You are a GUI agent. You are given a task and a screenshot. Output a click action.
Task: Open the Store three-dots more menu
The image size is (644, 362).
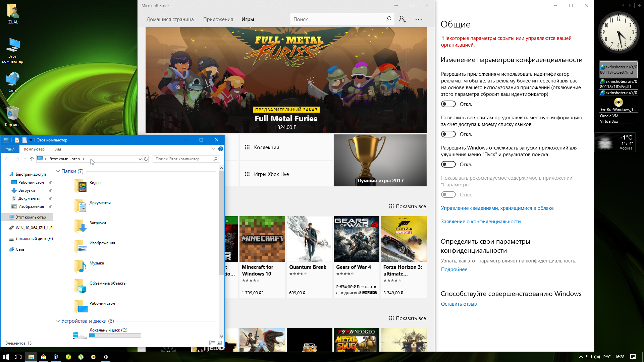[x=419, y=19]
